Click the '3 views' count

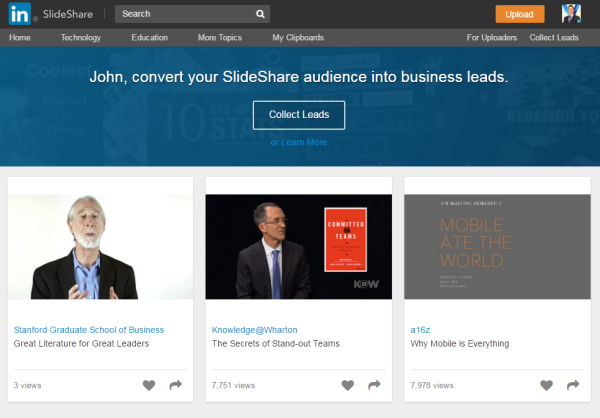(x=28, y=385)
